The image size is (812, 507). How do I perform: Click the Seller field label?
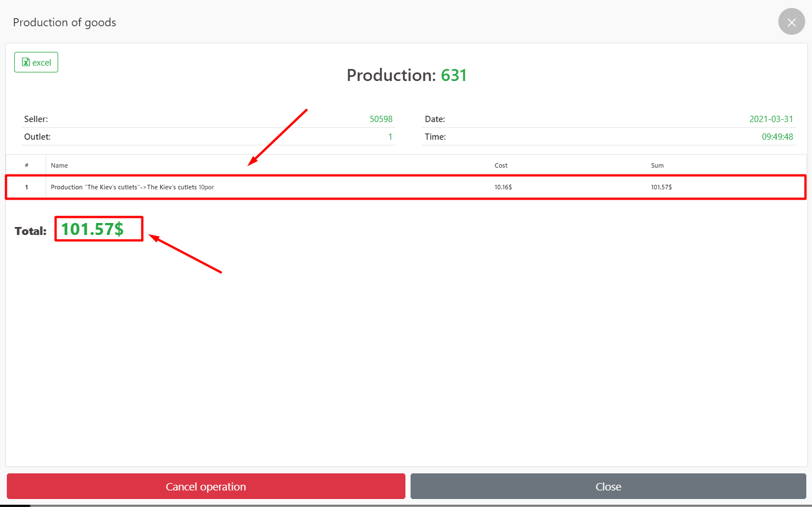(x=36, y=119)
